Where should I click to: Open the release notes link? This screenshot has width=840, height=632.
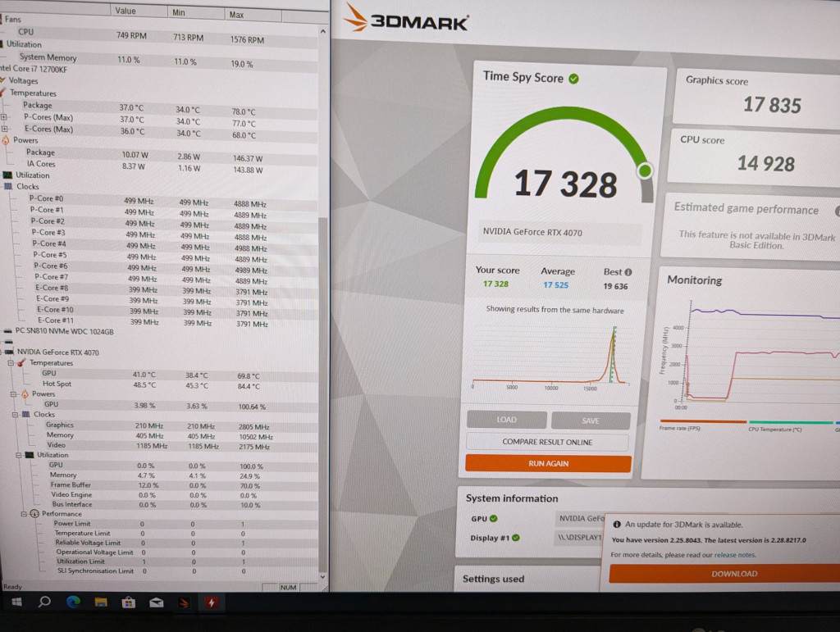click(734, 555)
